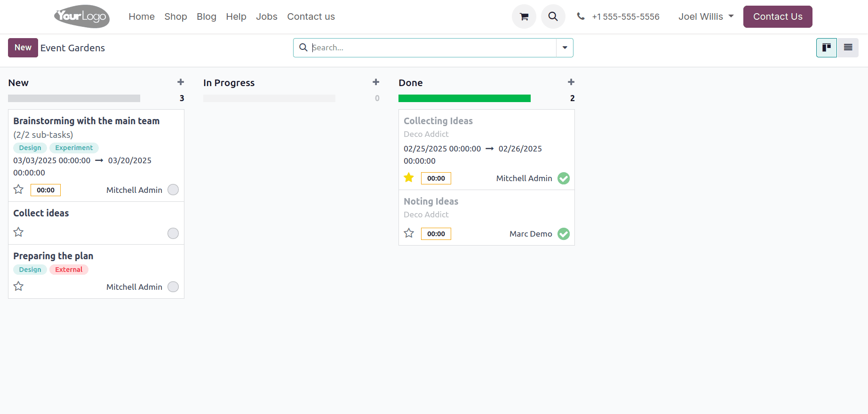Click the New task button
Screen dimensions: 868x414
click(23, 48)
